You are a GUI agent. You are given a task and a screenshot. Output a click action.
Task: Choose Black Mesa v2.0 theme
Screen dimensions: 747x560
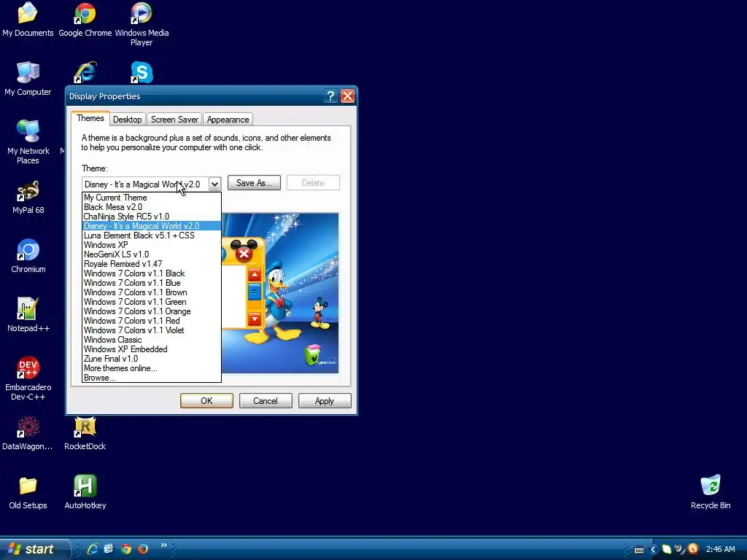click(152, 207)
